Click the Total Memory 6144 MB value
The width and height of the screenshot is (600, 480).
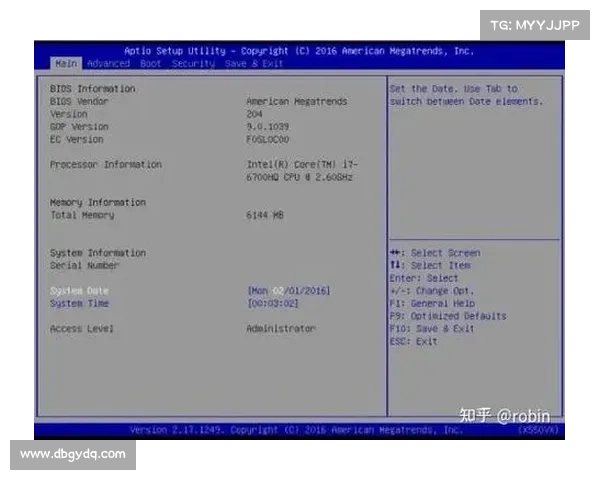pyautogui.click(x=265, y=215)
